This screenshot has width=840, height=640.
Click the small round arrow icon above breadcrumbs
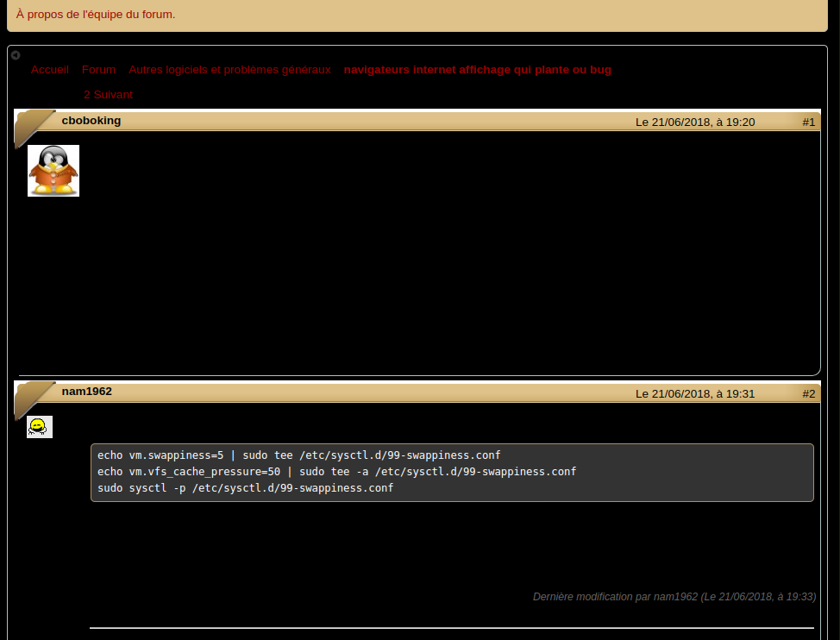[16, 55]
